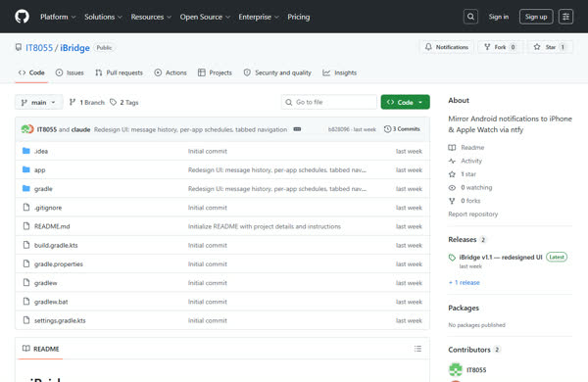Switch to the Code tab
This screenshot has height=382, width=588.
point(31,72)
